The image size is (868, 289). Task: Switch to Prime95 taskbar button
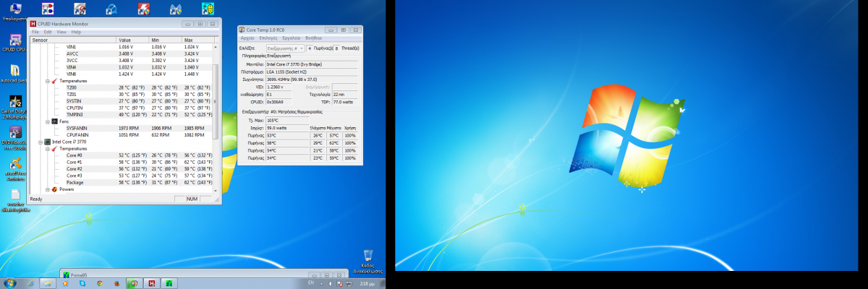[169, 282]
